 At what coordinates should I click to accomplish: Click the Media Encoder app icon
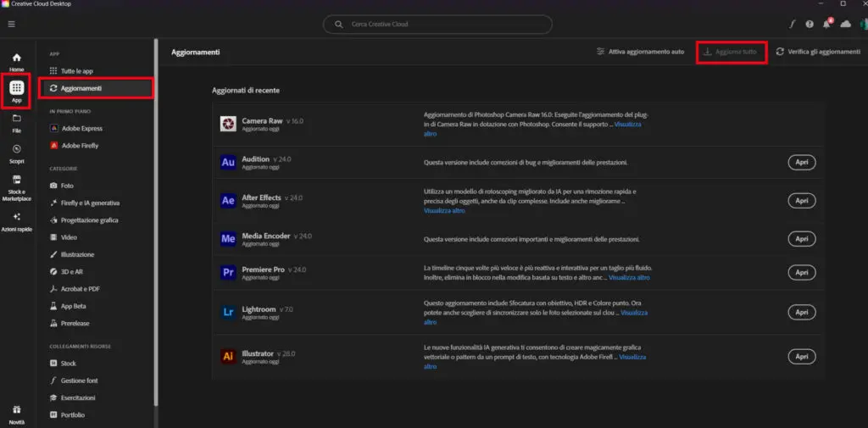(x=228, y=239)
